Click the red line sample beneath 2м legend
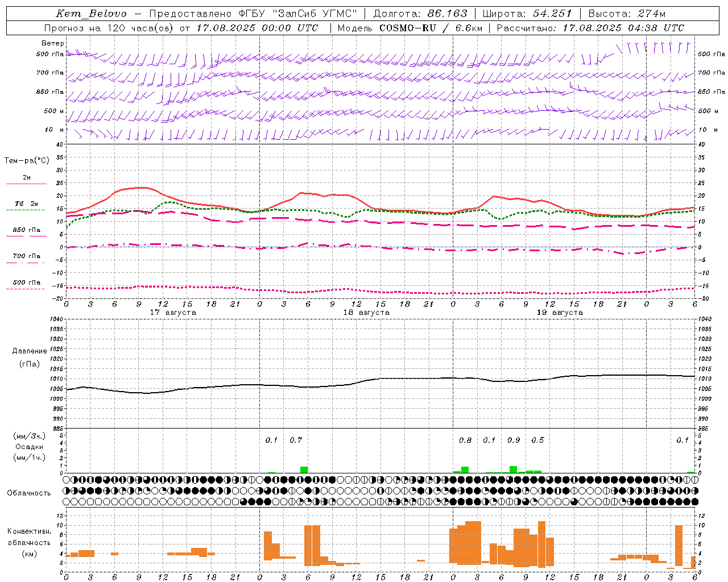The image size is (728, 582). 26,184
